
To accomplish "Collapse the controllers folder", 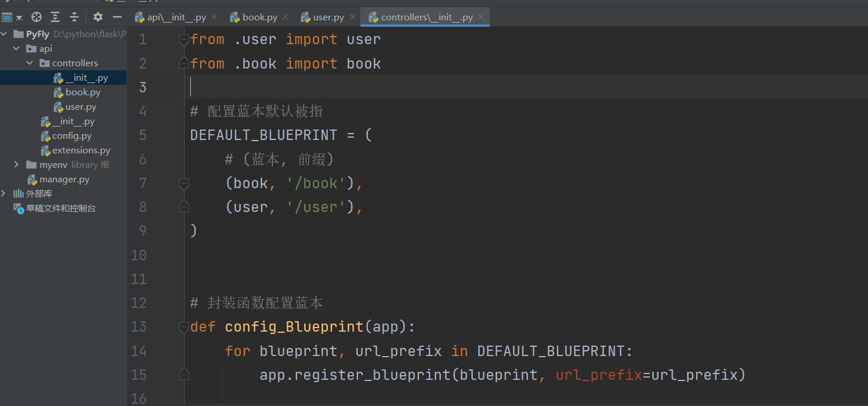I will click(x=30, y=63).
